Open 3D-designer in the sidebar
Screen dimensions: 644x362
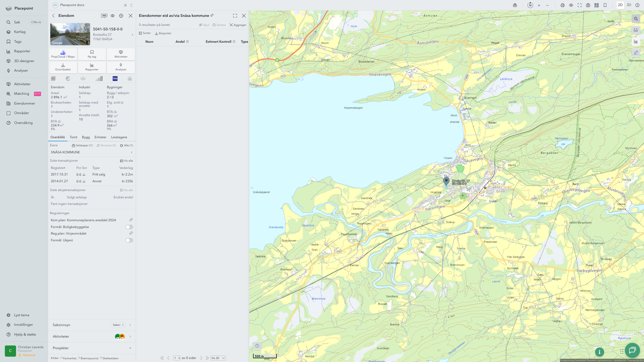coord(24,61)
